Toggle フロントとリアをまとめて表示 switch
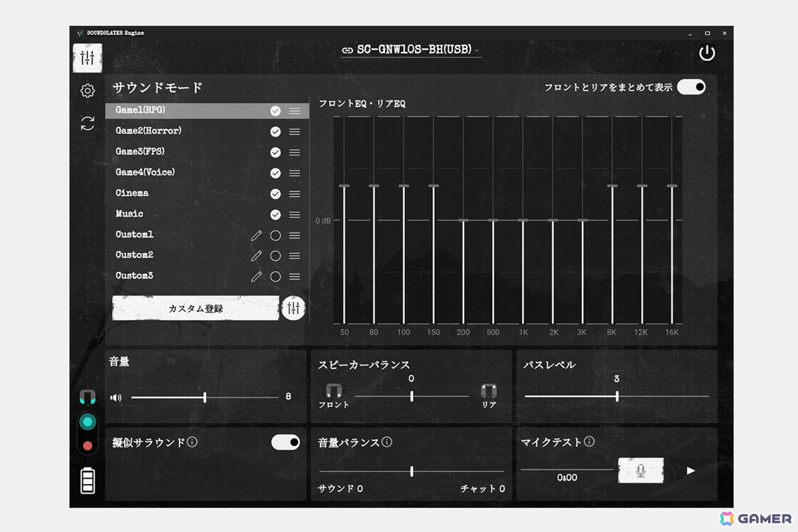798x532 pixels. (692, 86)
